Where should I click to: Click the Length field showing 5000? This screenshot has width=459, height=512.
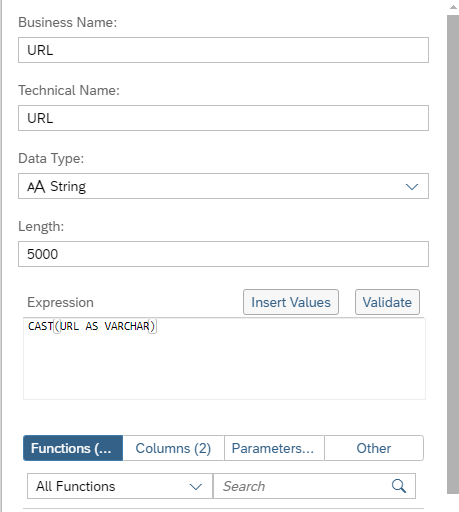click(x=223, y=254)
